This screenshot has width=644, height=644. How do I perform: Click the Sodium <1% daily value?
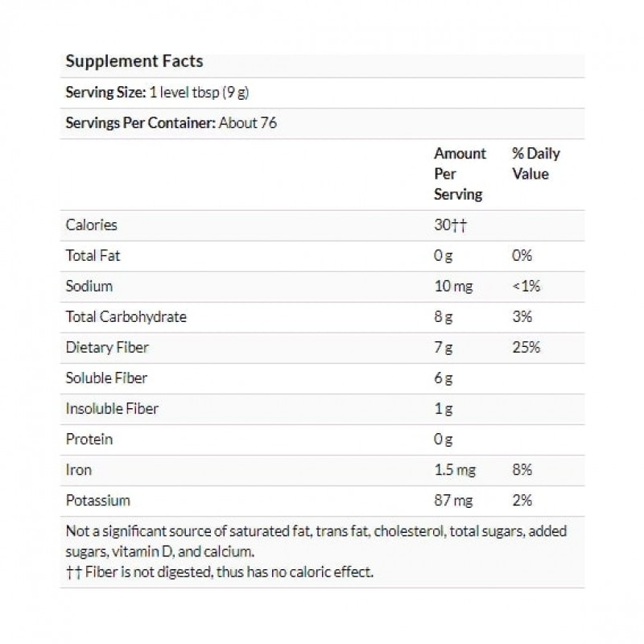pyautogui.click(x=524, y=287)
